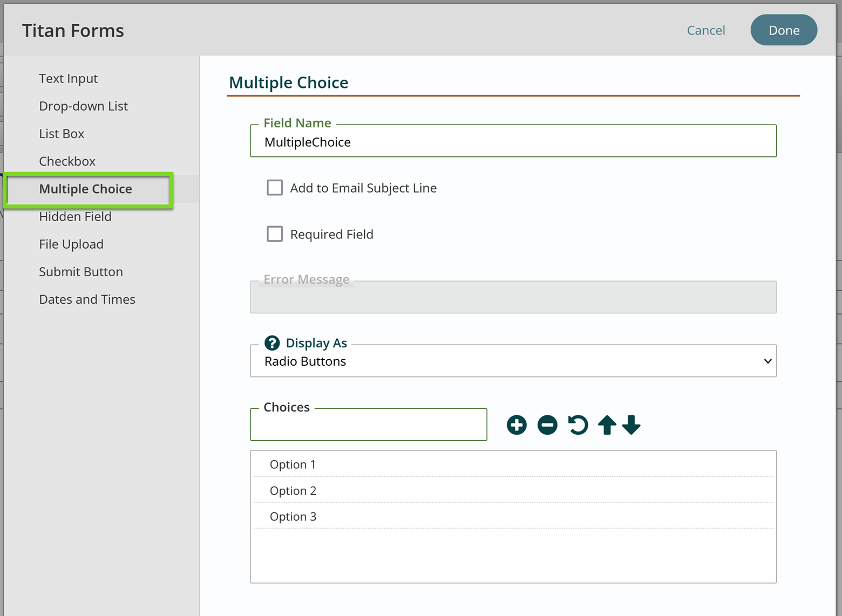Select Submit Button in sidebar
This screenshot has height=616, width=842.
tap(81, 272)
